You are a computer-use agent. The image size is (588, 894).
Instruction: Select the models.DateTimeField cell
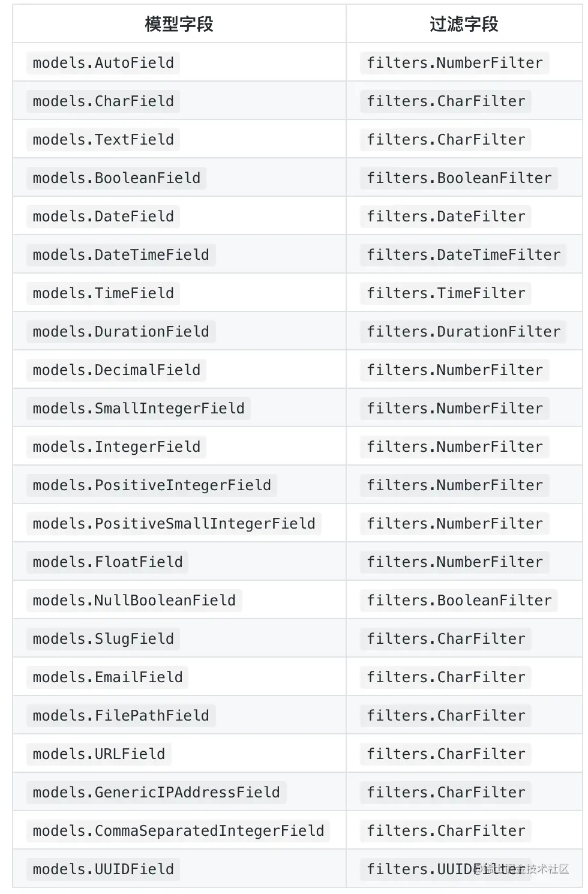point(121,254)
